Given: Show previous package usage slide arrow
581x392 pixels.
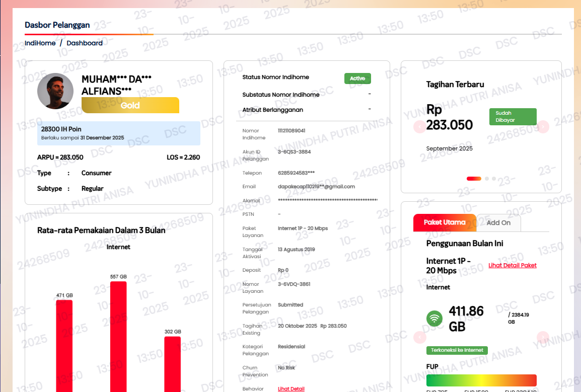Looking at the screenshot, I should point(419,337).
